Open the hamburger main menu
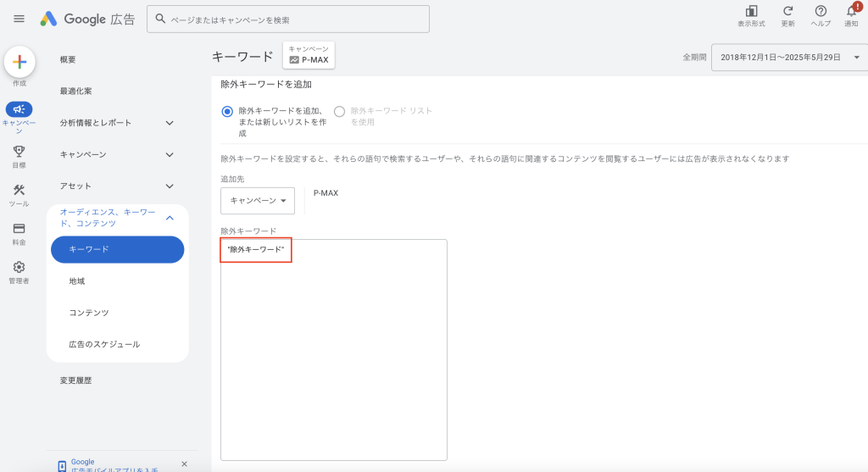Screen dimensions: 868x472 pos(19,19)
